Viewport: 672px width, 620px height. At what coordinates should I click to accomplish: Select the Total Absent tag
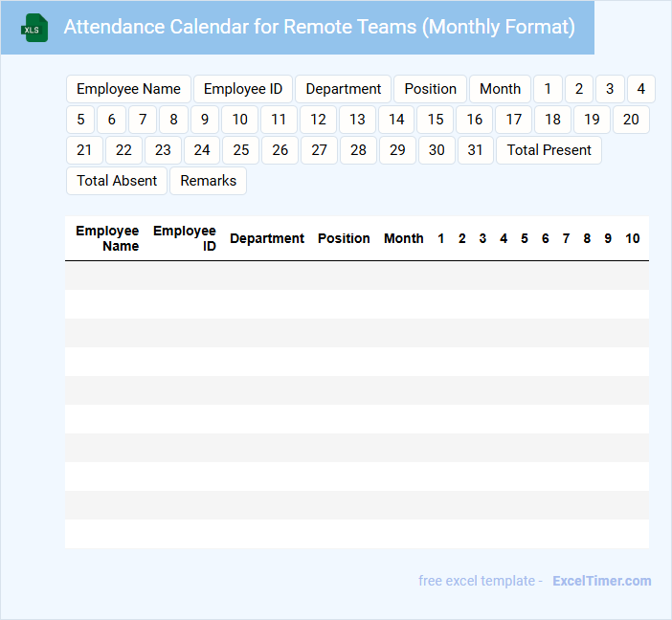point(117,181)
